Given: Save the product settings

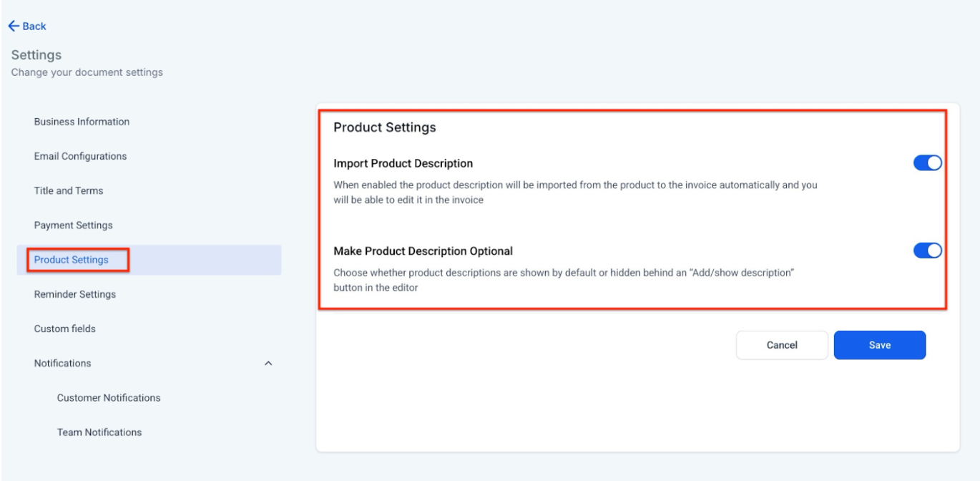Looking at the screenshot, I should point(879,345).
